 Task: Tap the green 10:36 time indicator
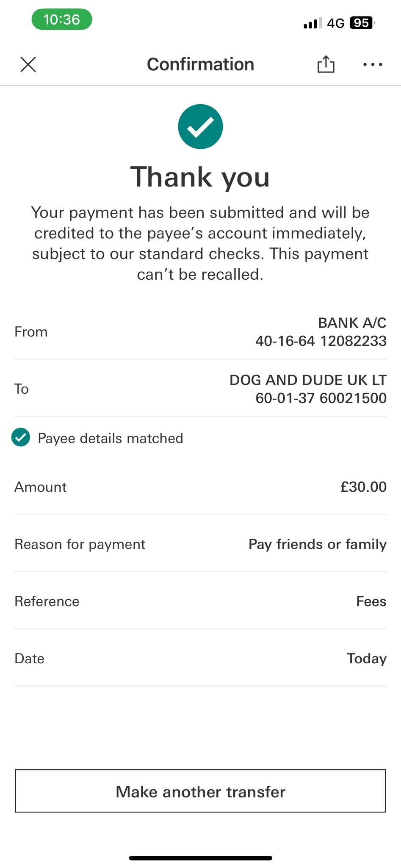62,19
